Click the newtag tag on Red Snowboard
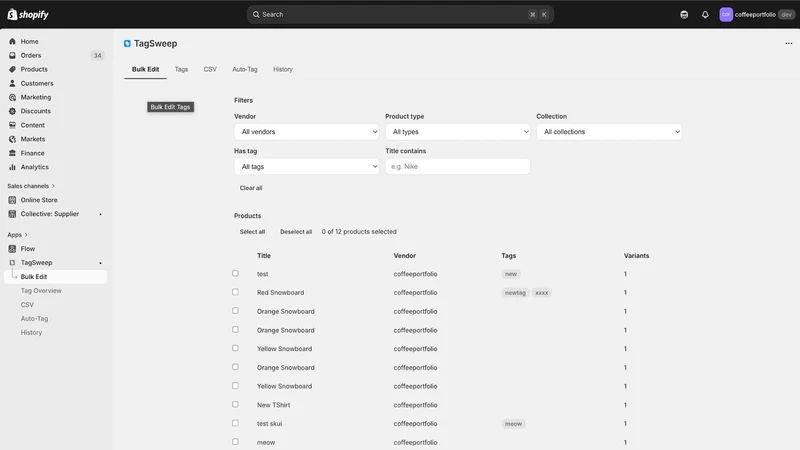The height and width of the screenshot is (450, 800). [515, 293]
